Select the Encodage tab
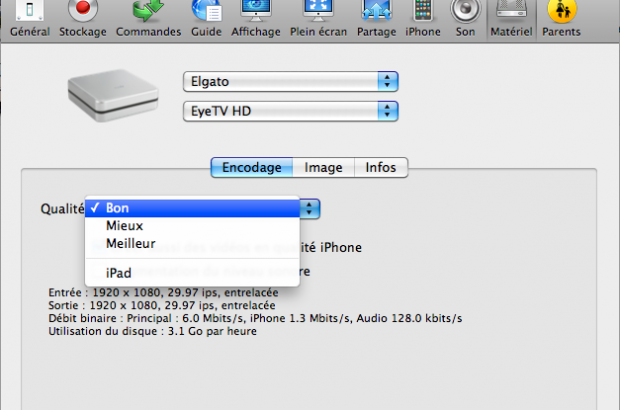The width and height of the screenshot is (620, 410). point(252,168)
